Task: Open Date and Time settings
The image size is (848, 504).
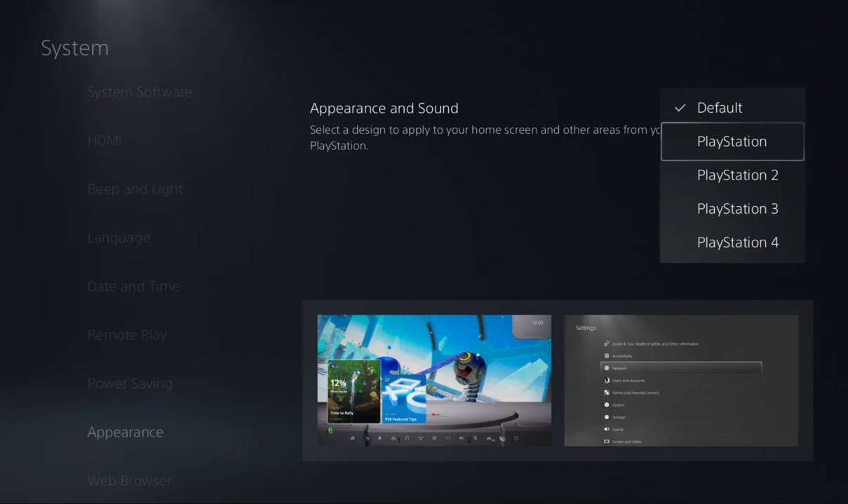Action: [133, 286]
